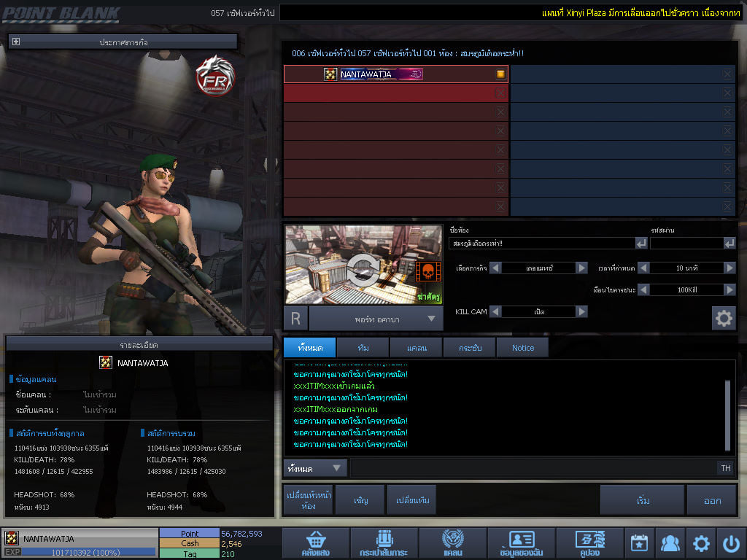This screenshot has width=747, height=560.
Task: Click the ชื่อห้อง room name field
Action: click(x=542, y=244)
